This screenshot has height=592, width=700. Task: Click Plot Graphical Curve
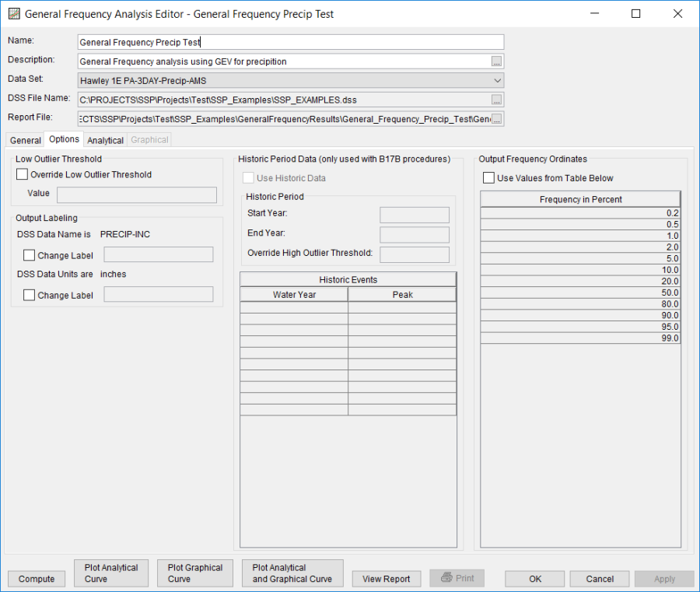194,573
